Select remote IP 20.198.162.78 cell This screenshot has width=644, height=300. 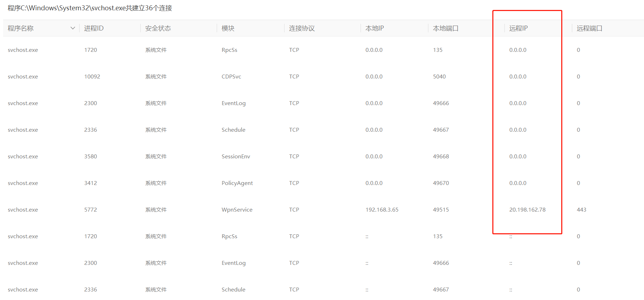pos(527,210)
